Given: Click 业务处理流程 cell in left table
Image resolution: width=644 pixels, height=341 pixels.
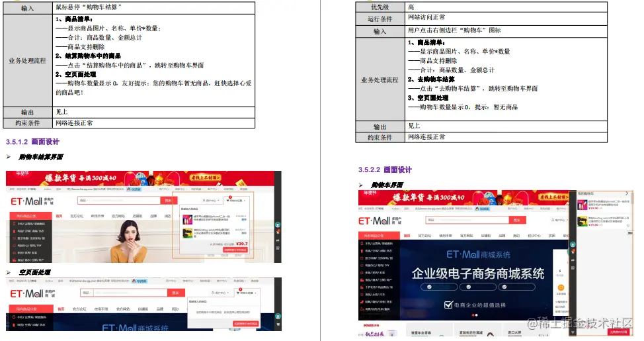Looking at the screenshot, I should (x=28, y=61).
